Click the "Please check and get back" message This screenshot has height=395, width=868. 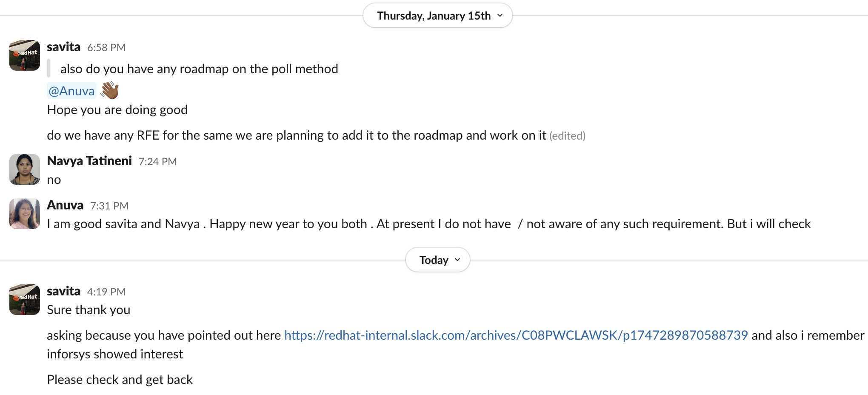click(x=120, y=380)
